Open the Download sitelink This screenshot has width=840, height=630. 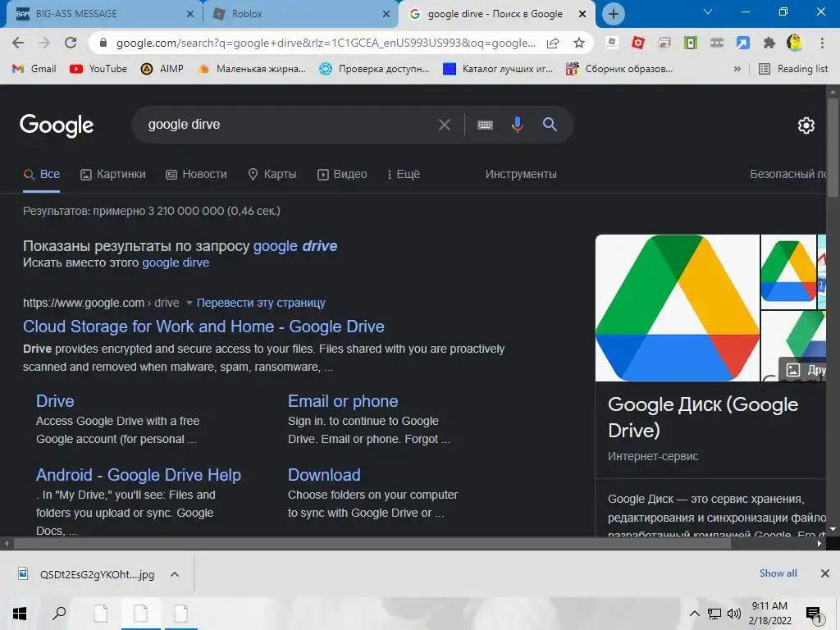click(x=324, y=475)
